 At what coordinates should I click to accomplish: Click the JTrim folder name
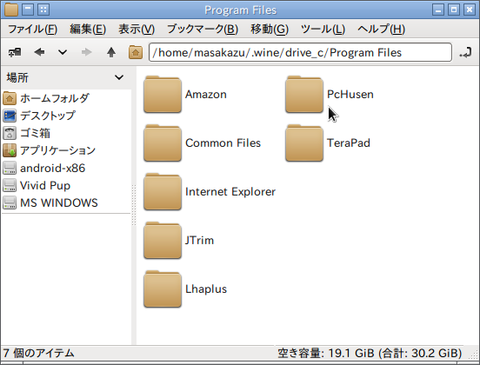coord(199,241)
